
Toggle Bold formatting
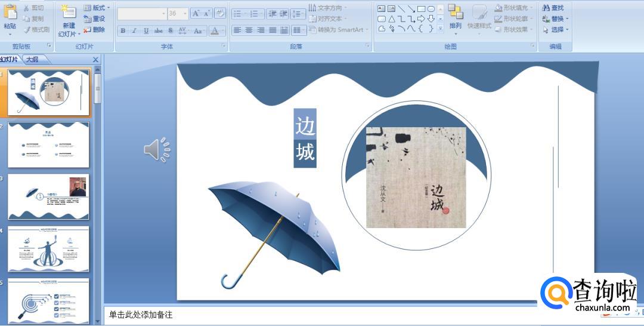123,31
